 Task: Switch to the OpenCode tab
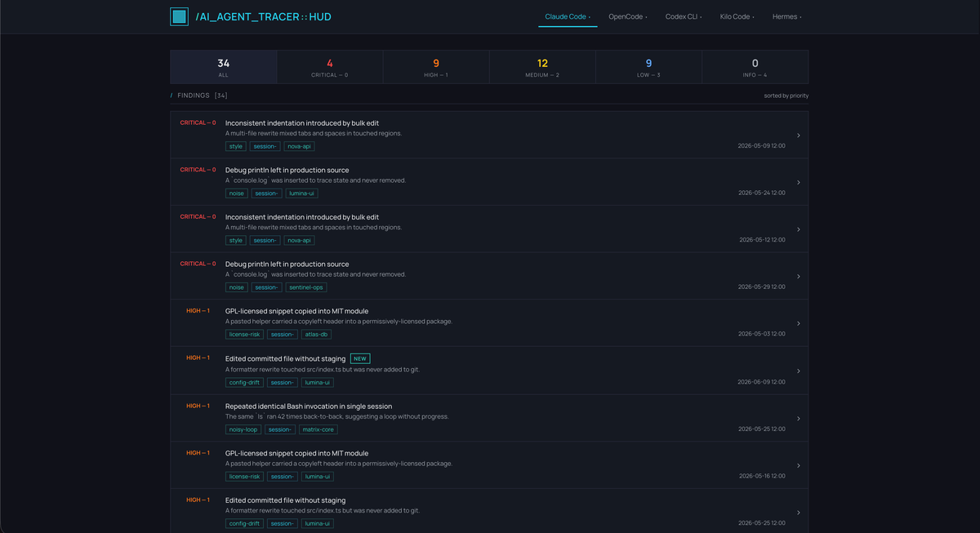(x=628, y=16)
